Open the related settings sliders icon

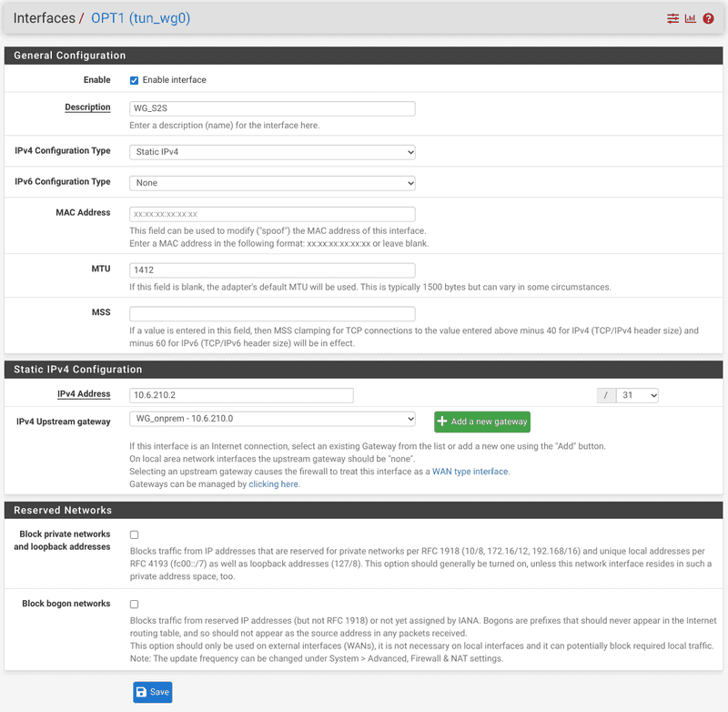click(x=672, y=17)
